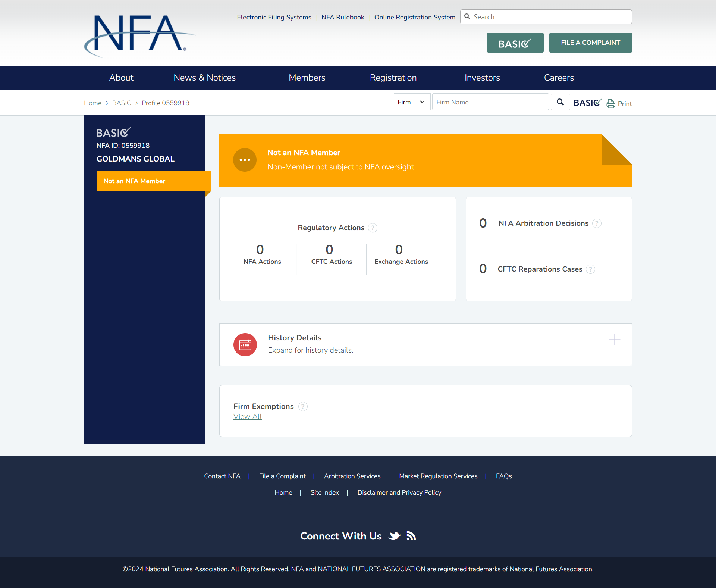The height and width of the screenshot is (588, 716).
Task: Click View All under Firm Exemptions
Action: (248, 417)
